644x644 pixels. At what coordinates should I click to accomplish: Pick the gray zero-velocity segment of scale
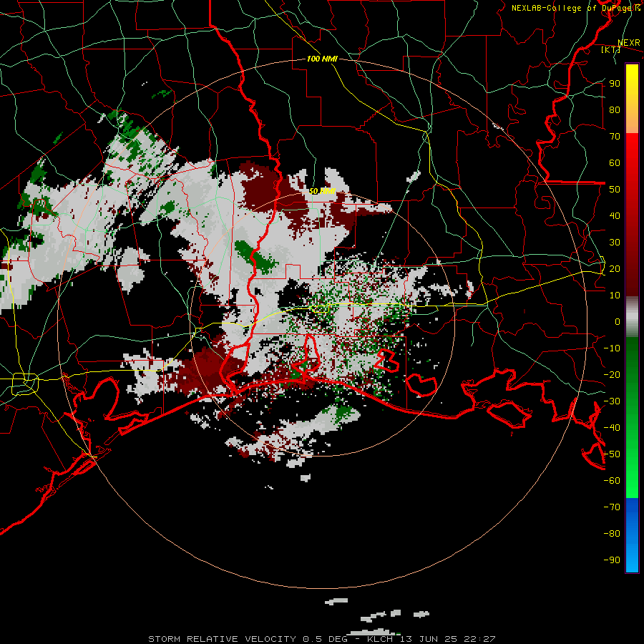(x=632, y=317)
